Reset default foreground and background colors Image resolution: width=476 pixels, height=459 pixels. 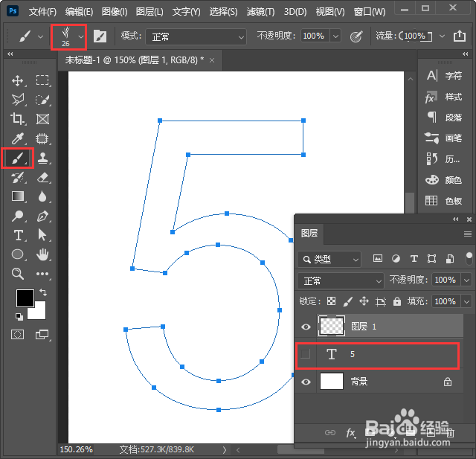(x=19, y=317)
